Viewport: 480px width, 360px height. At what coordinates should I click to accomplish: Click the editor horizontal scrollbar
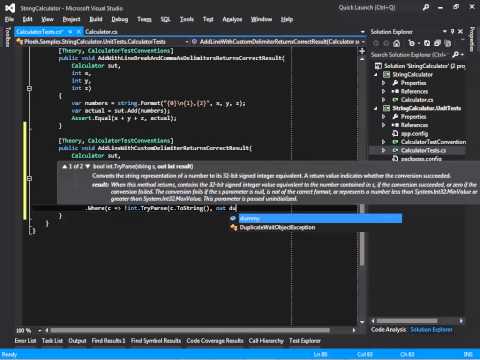coord(190,330)
